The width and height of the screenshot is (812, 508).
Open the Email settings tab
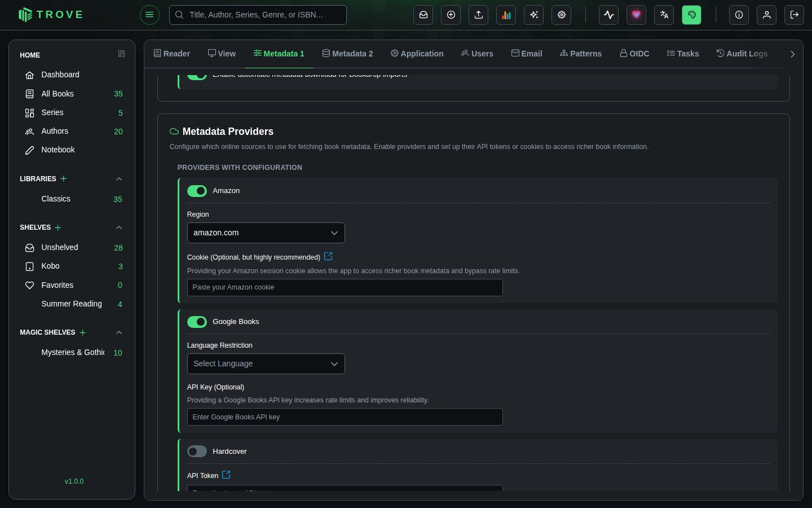(x=527, y=54)
